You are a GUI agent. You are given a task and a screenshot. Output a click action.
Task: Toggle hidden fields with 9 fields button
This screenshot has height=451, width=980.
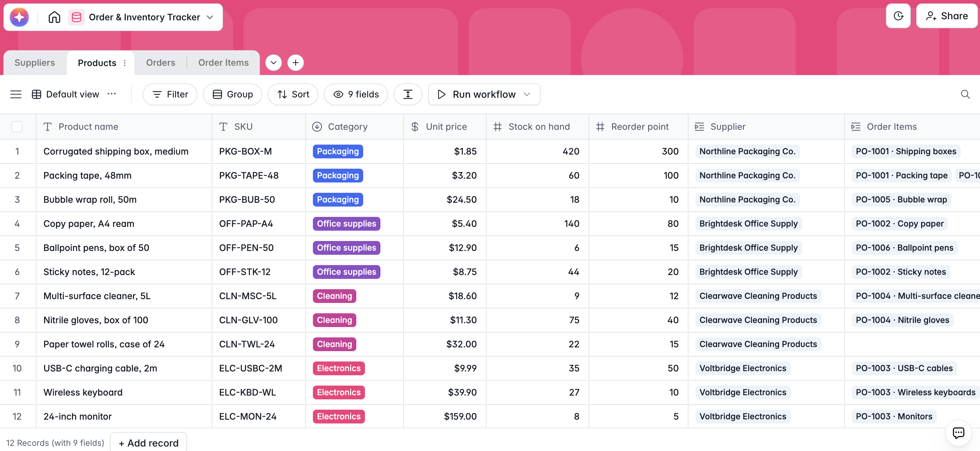click(356, 94)
